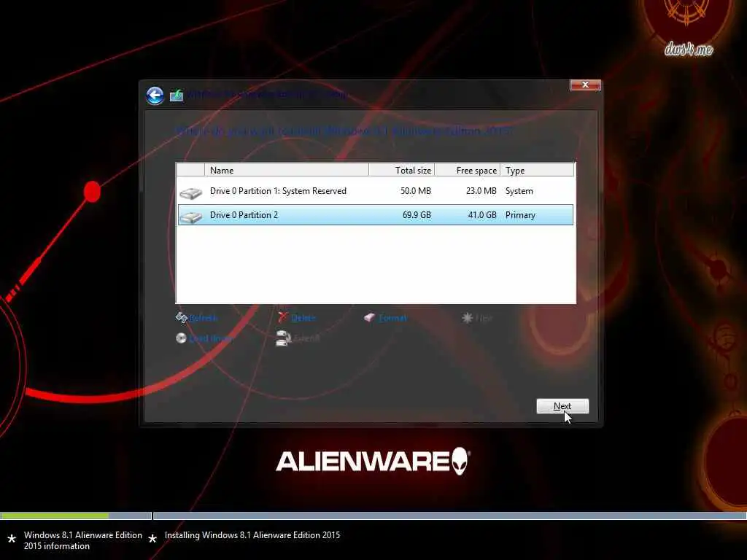Click the System type cell
Viewport: 747px width, 560px height.
click(x=519, y=191)
